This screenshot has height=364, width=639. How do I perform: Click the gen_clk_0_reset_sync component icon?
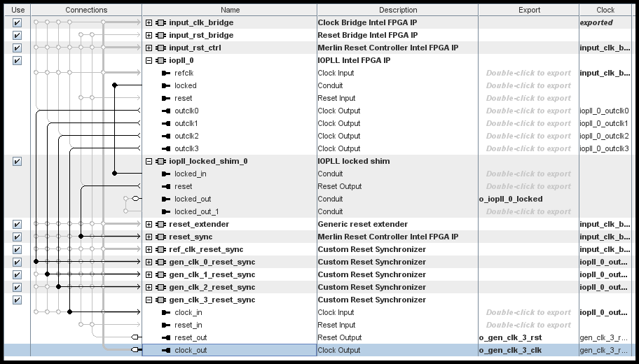pyautogui.click(x=160, y=262)
